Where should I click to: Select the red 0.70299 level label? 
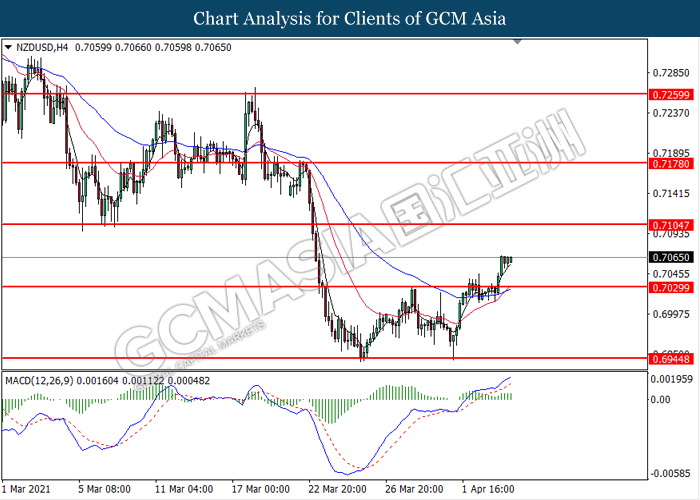click(x=671, y=288)
